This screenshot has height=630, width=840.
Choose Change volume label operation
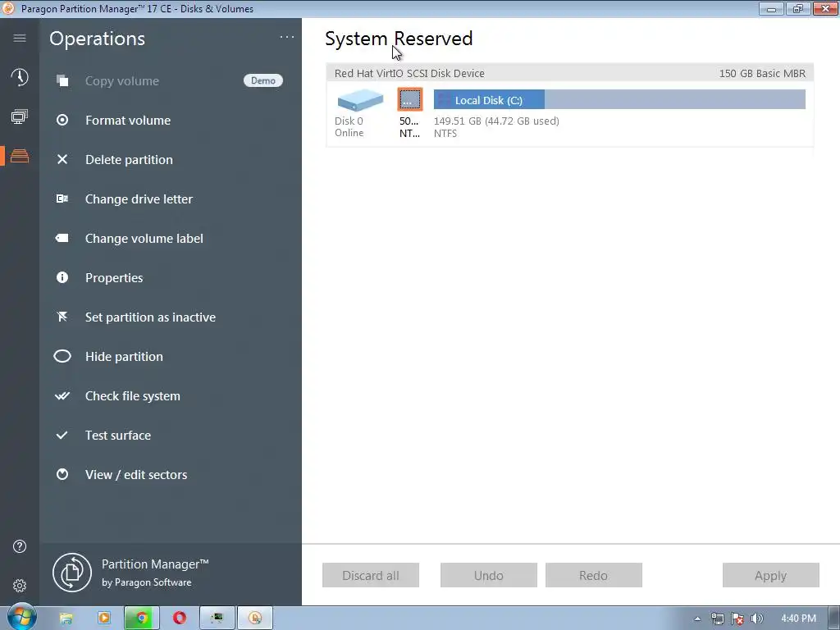point(144,239)
